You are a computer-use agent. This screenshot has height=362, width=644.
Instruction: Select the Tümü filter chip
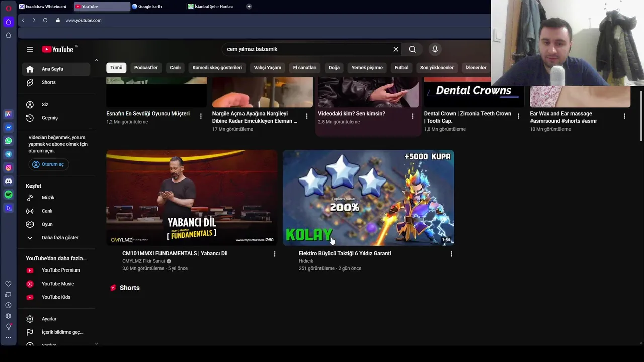[116, 68]
